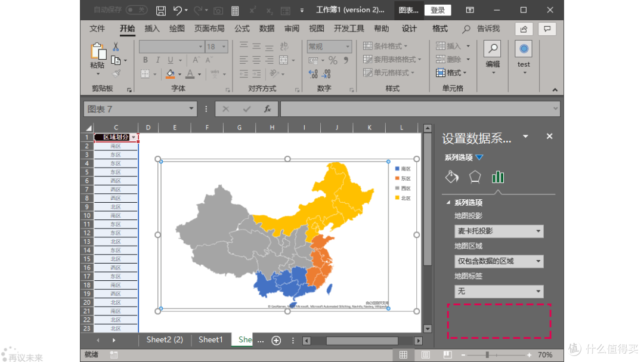Click the comma style icon
This screenshot has height=362, width=644.
(x=346, y=60)
